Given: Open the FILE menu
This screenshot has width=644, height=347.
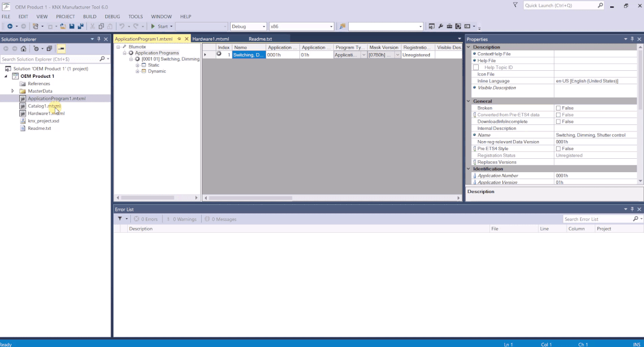Looking at the screenshot, I should click(x=6, y=17).
